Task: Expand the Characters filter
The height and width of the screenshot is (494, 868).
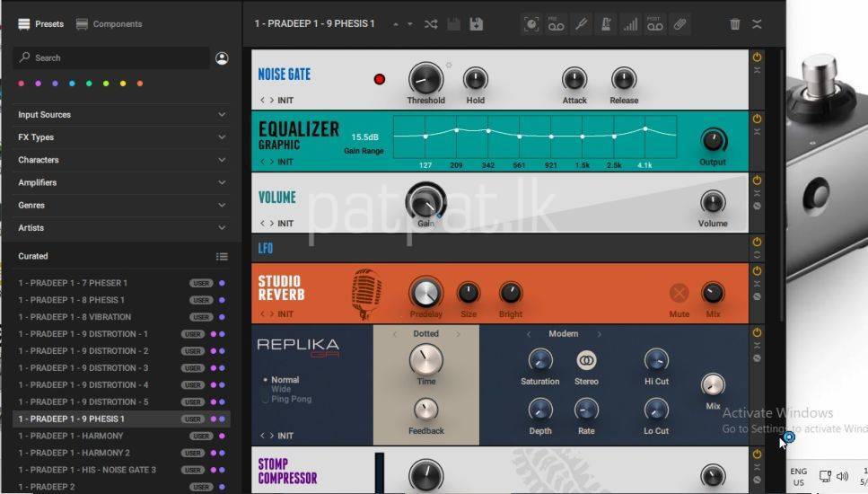Action: [x=121, y=160]
